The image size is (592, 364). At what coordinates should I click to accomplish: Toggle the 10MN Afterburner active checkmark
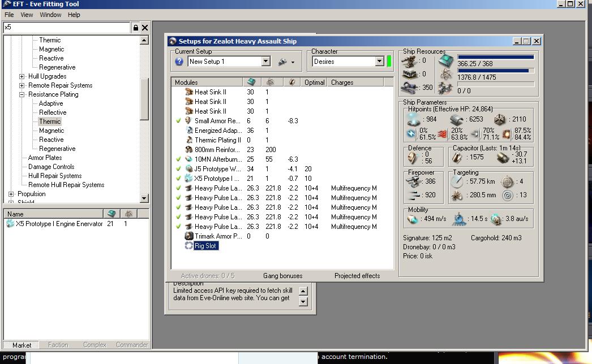(x=179, y=159)
